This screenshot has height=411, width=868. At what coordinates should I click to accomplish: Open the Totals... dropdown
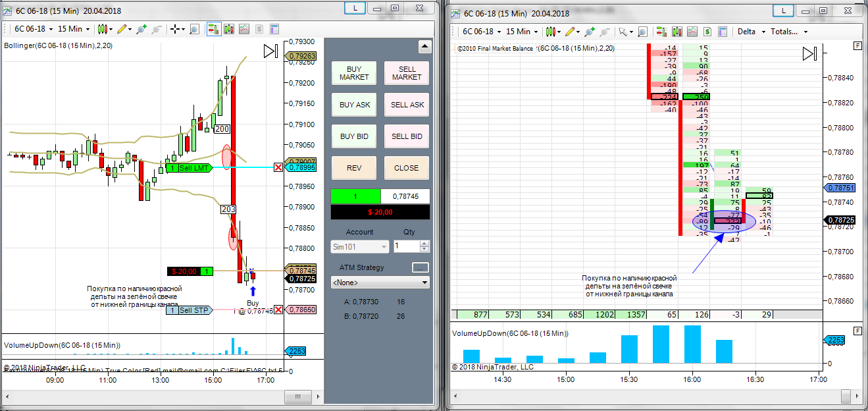(789, 31)
